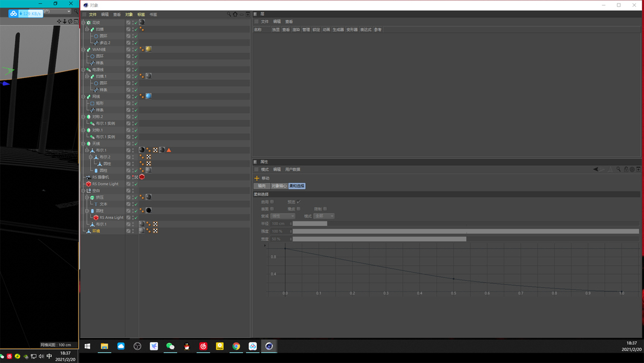The width and height of the screenshot is (644, 363).
Task: Click the new-window icon in Attributes panel toolbar
Action: coord(638,169)
